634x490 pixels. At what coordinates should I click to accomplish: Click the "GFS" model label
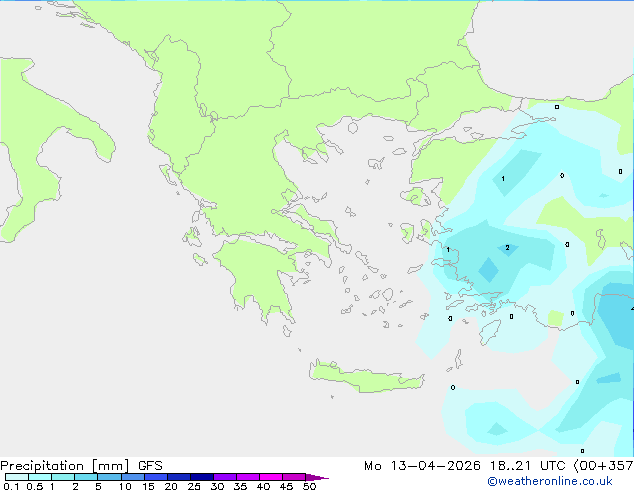[x=150, y=466]
